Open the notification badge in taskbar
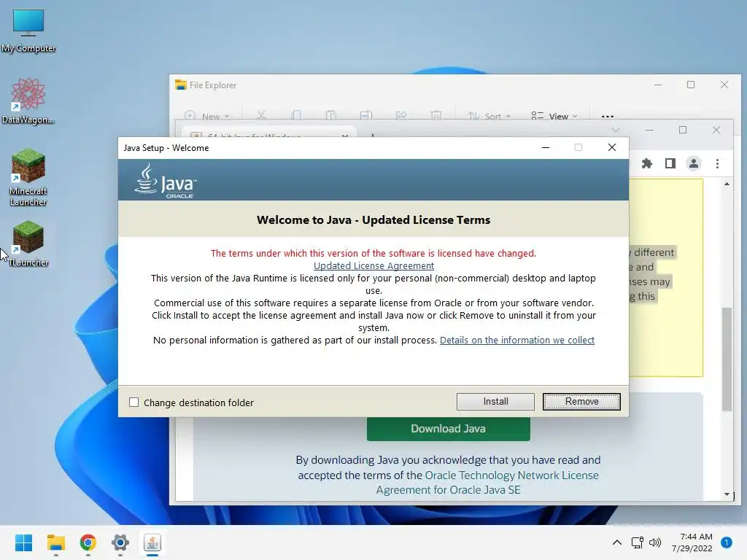This screenshot has width=747, height=560. click(726, 542)
